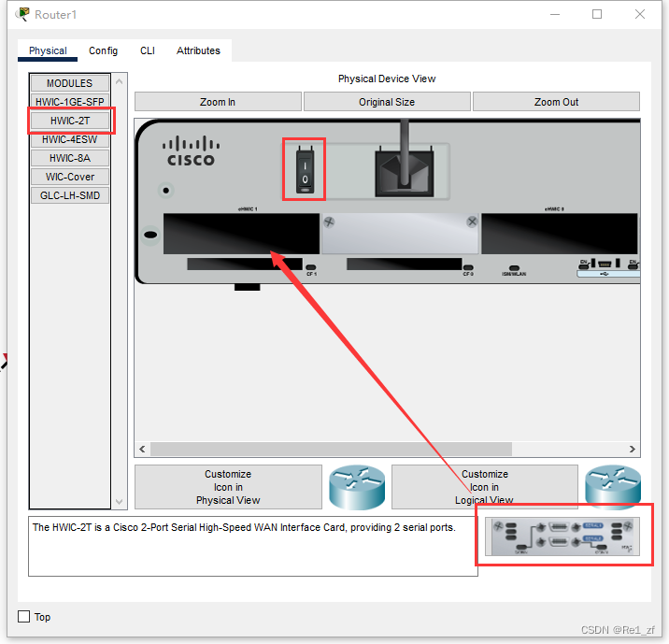Click the router icon beside Logical View button
Image resolution: width=669 pixels, height=644 pixels.
613,487
